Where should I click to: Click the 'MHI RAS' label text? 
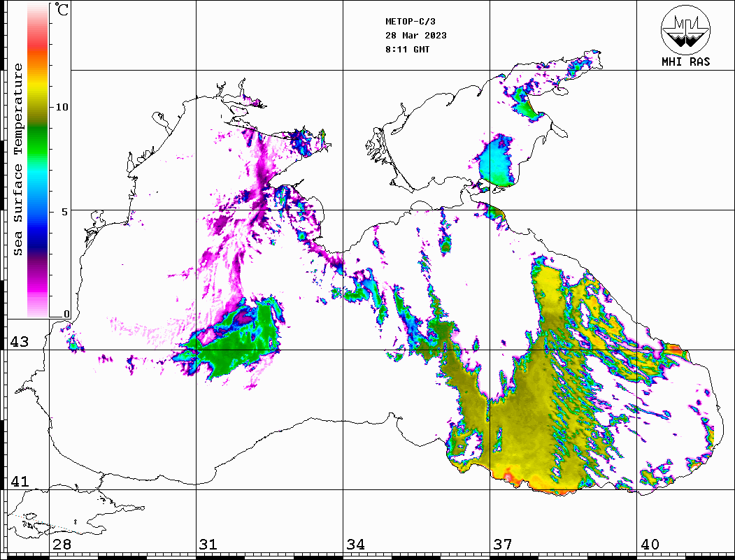[x=686, y=62]
